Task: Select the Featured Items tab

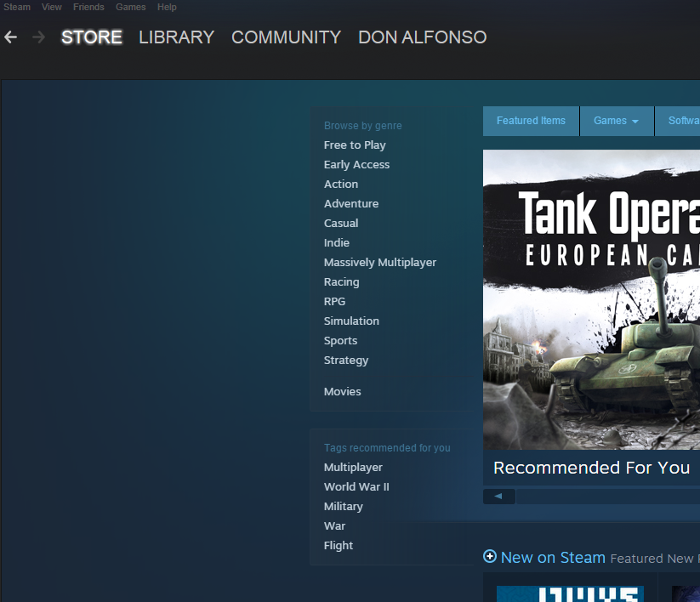Action: point(532,121)
